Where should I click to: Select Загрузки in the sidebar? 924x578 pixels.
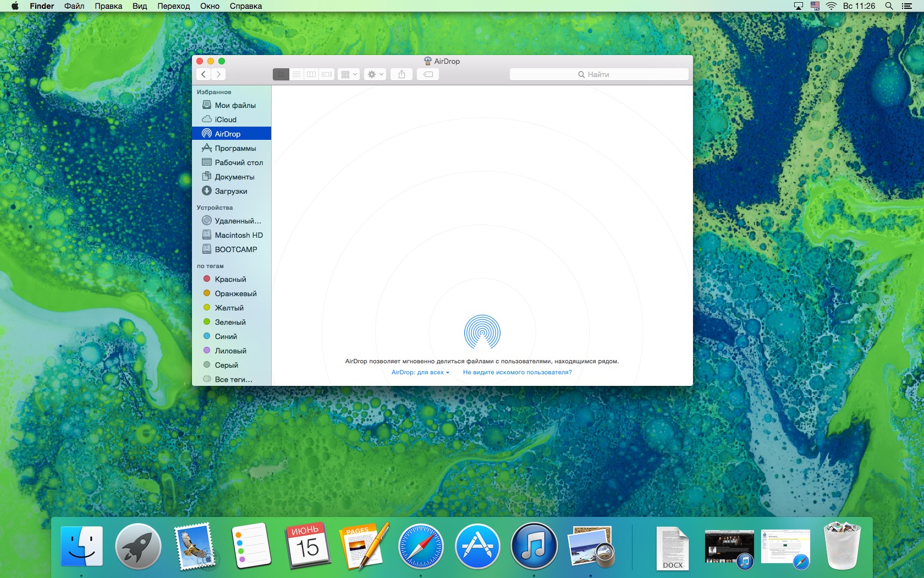click(230, 191)
